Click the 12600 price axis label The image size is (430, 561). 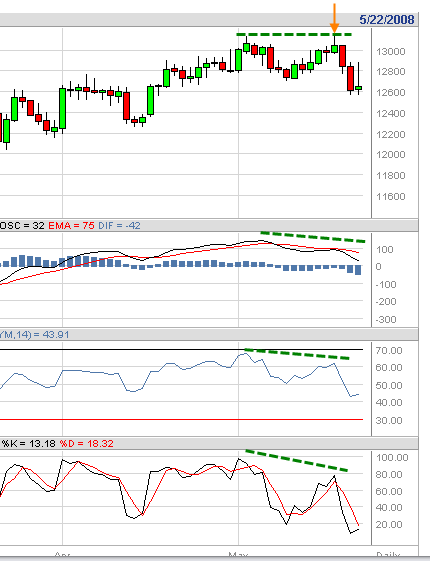pos(391,93)
